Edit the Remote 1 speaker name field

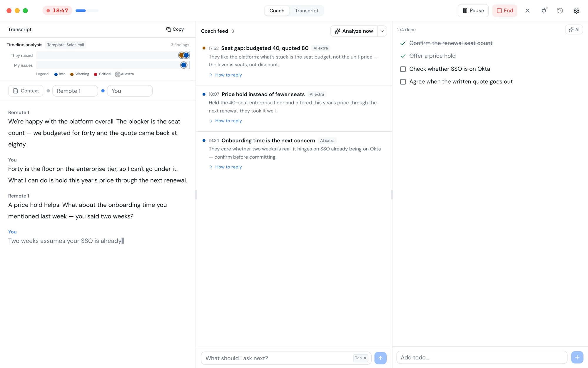75,91
